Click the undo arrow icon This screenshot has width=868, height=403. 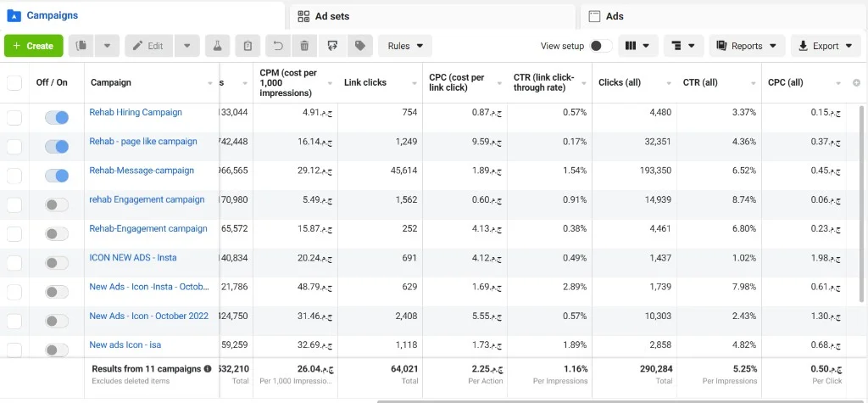coord(278,46)
